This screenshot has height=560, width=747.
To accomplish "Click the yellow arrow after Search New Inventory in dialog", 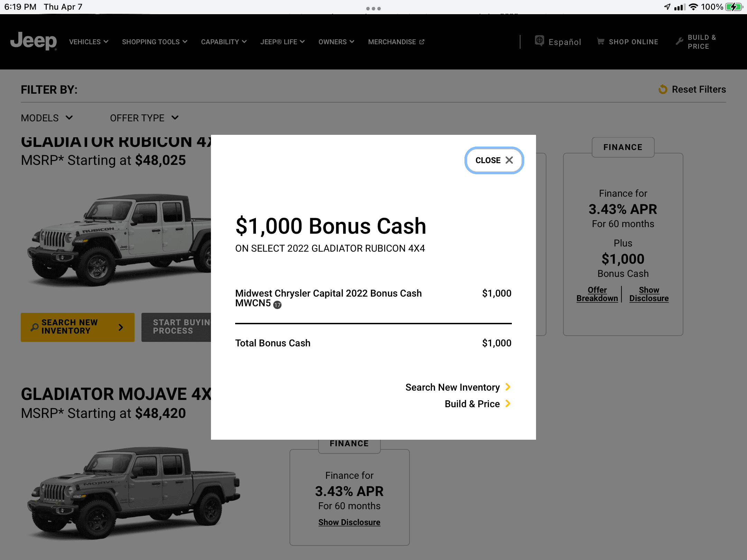I will (508, 387).
